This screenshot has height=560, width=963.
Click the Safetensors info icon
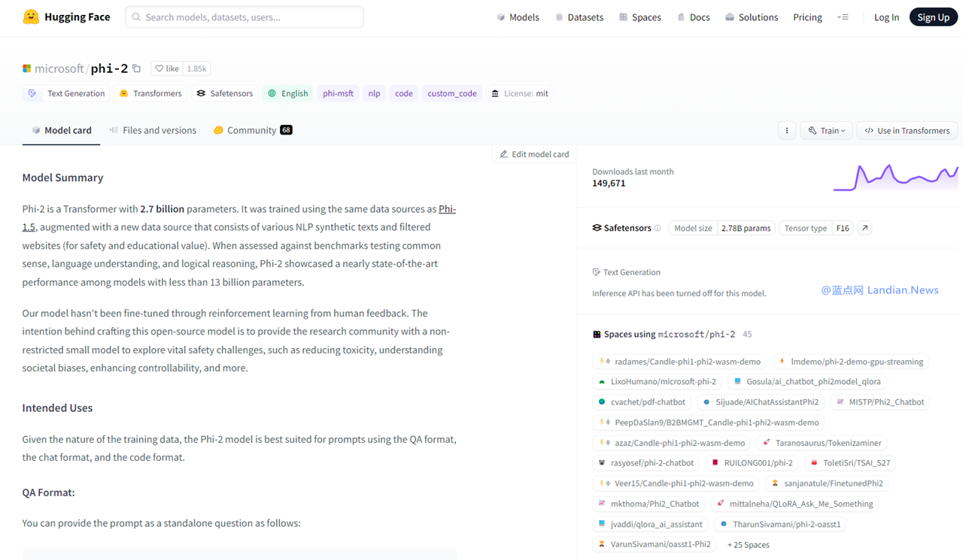658,228
